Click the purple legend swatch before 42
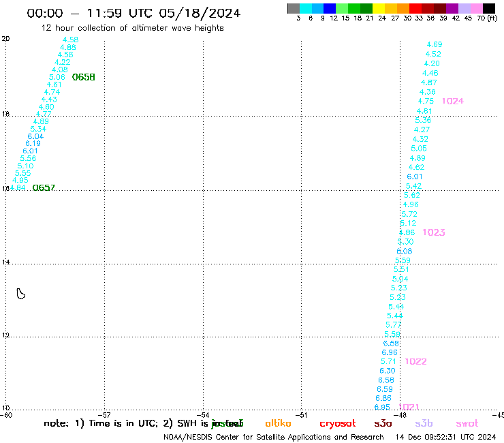 coord(452,8)
